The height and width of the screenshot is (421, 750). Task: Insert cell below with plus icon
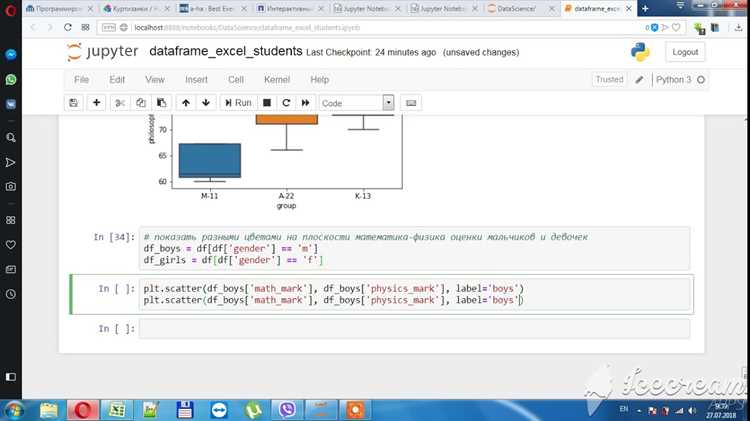tap(97, 103)
